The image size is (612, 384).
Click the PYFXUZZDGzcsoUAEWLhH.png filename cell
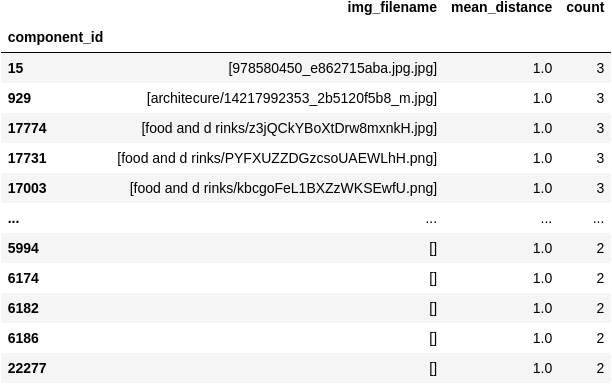coord(277,158)
